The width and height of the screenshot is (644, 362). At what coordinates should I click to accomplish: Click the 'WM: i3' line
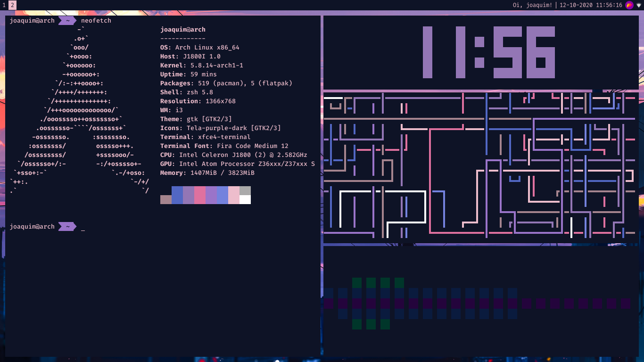coord(172,110)
